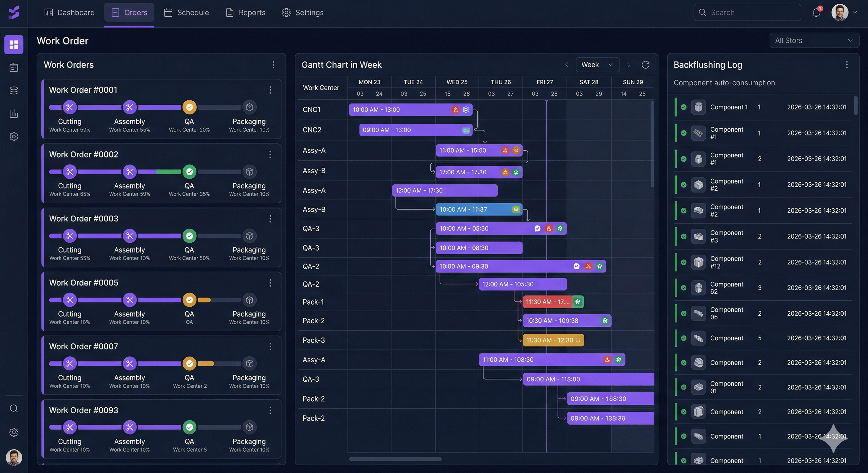Viewport: 868px width, 473px height.
Task: Click the red alert icon on the CNC1 bar
Action: 456,109
